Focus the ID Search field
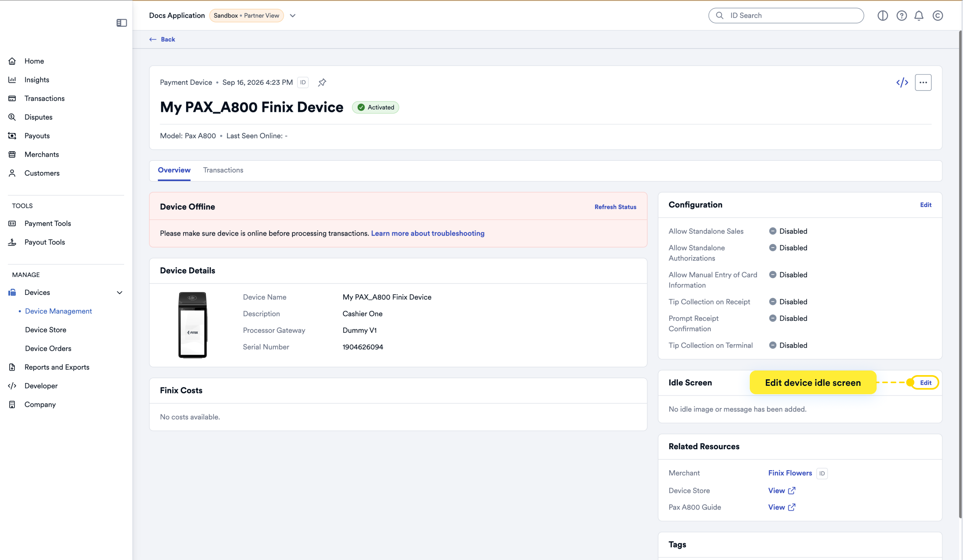963x560 pixels. pos(786,16)
